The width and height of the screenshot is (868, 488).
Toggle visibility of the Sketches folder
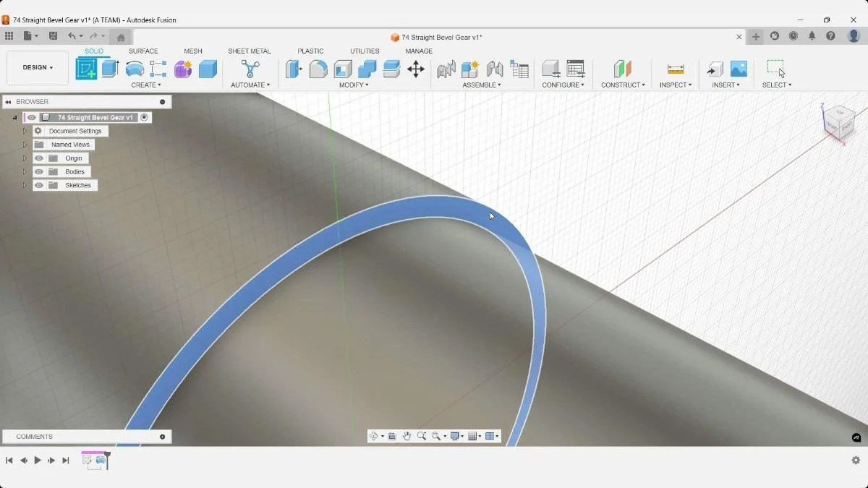coord(39,185)
